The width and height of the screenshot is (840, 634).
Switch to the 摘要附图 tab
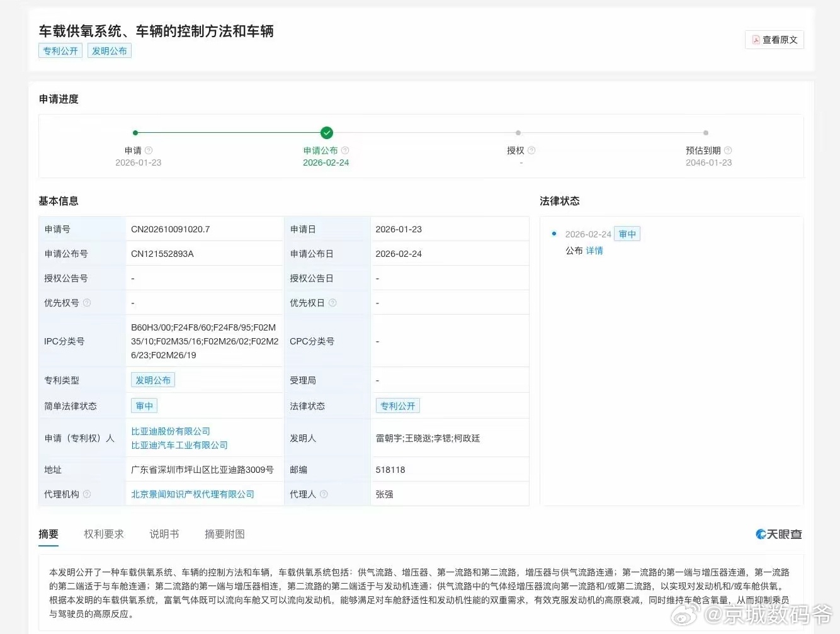coord(224,534)
